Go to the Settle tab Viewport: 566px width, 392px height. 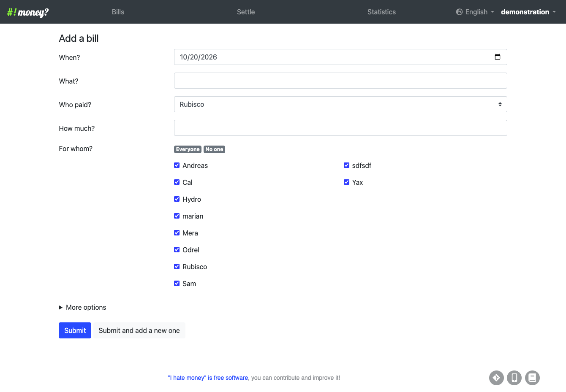[246, 12]
